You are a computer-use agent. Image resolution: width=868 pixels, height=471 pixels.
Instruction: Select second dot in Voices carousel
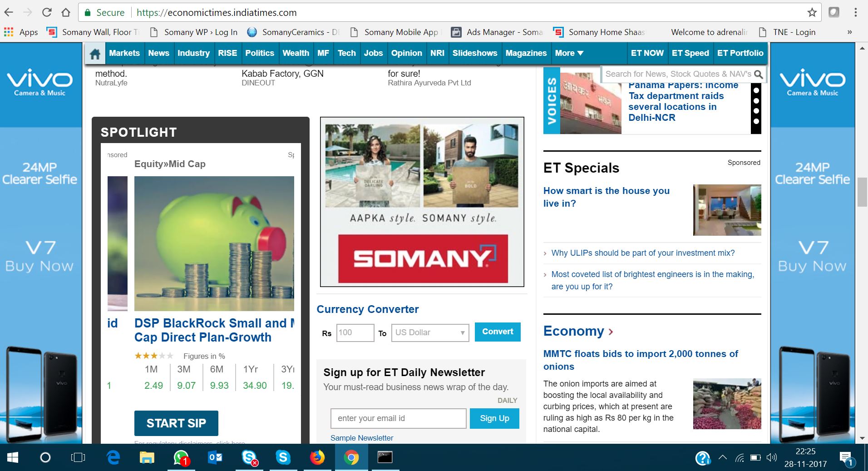click(x=756, y=101)
